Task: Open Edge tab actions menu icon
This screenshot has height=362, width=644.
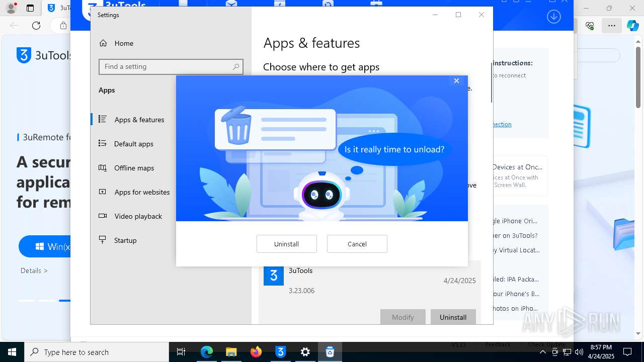Action: pos(30,8)
